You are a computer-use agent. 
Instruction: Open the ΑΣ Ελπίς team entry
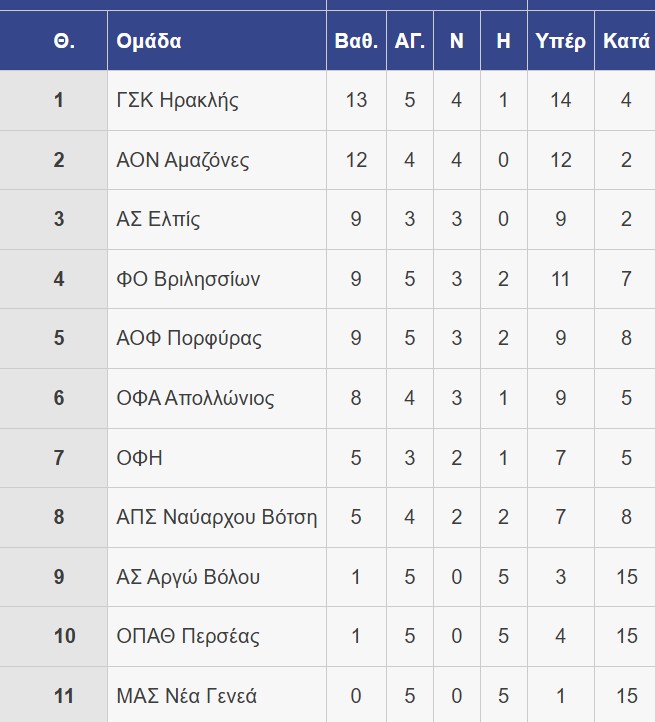point(158,219)
